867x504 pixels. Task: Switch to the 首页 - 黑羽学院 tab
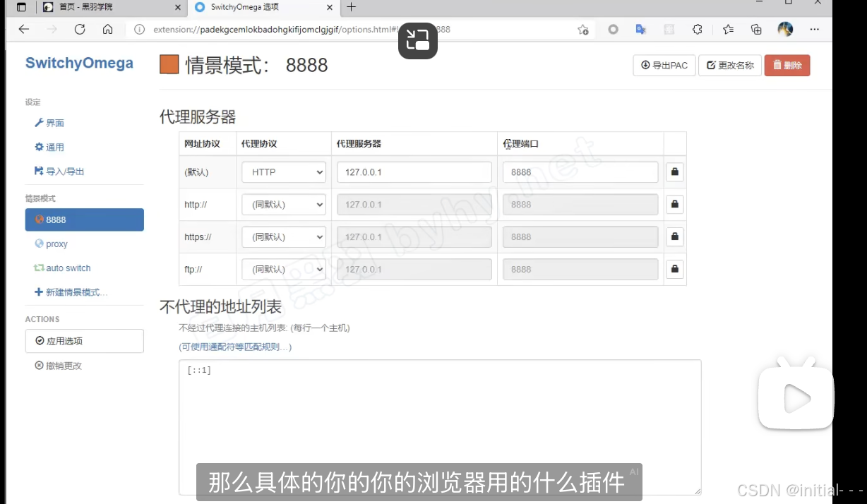[x=112, y=7]
